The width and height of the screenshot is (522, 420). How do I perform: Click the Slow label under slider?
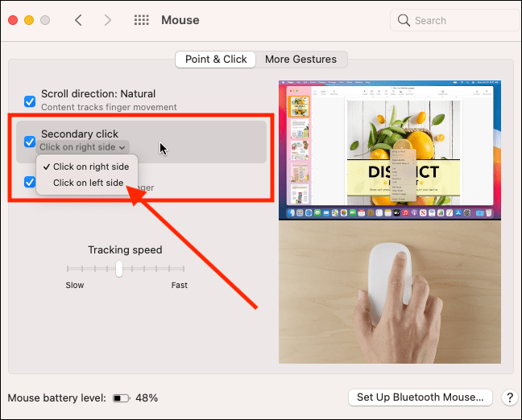75,285
